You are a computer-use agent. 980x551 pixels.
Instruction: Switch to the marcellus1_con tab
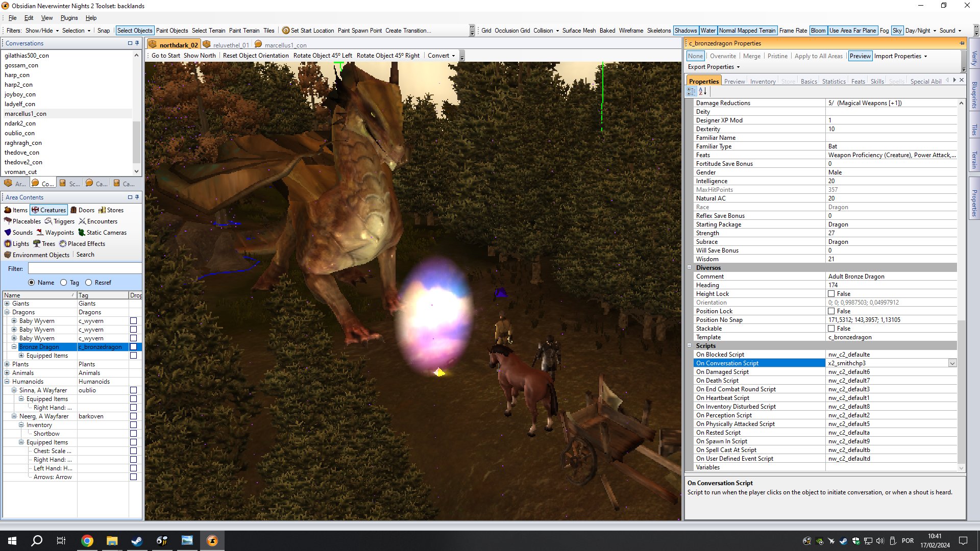(x=281, y=45)
